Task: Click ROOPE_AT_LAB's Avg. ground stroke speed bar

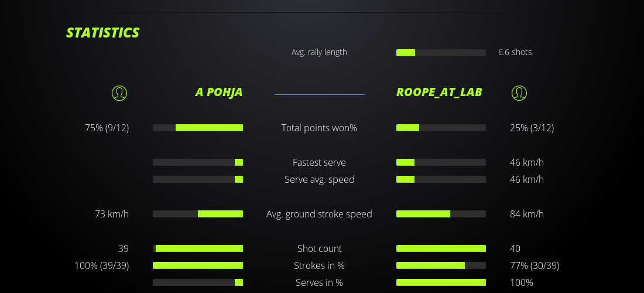Action: pos(441,214)
